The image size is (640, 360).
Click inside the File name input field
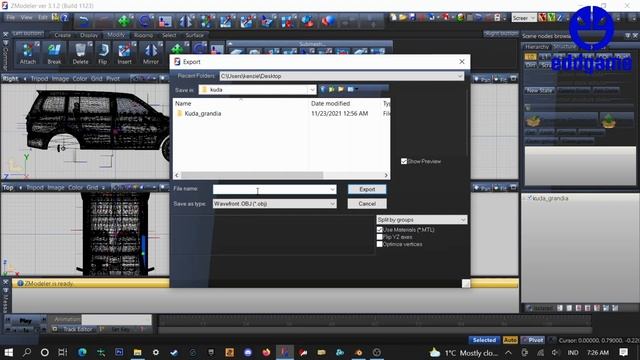pyautogui.click(x=271, y=189)
